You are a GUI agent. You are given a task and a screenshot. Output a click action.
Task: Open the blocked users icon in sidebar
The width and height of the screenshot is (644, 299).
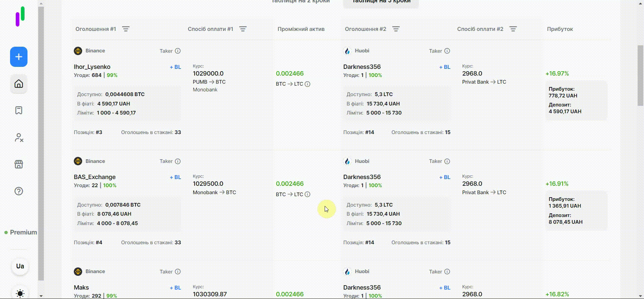19,137
